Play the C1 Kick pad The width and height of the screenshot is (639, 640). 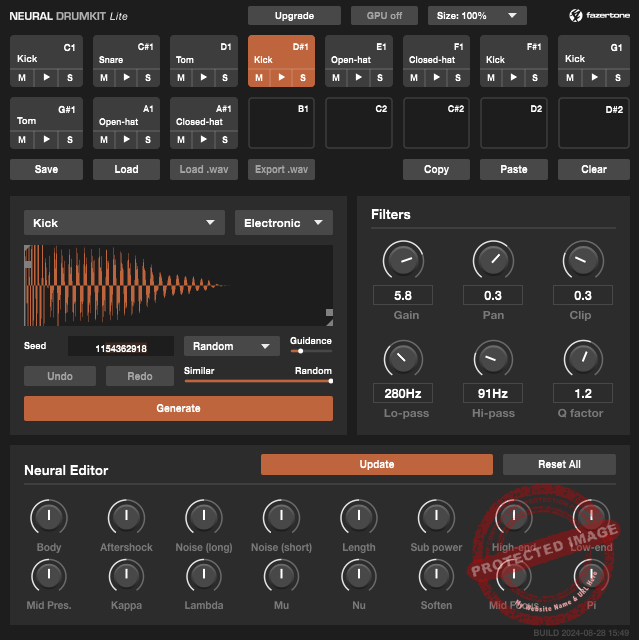tap(47, 77)
